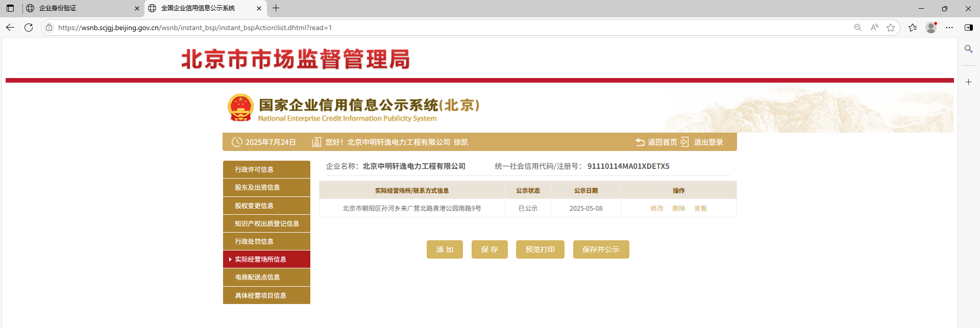Click 删除 link in the address row

678,208
